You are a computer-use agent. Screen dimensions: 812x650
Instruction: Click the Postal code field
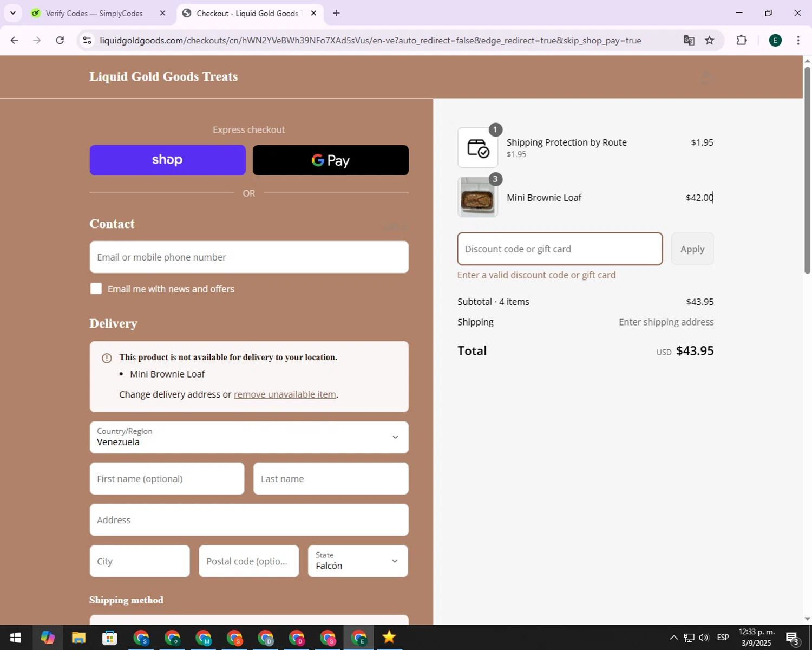(249, 561)
